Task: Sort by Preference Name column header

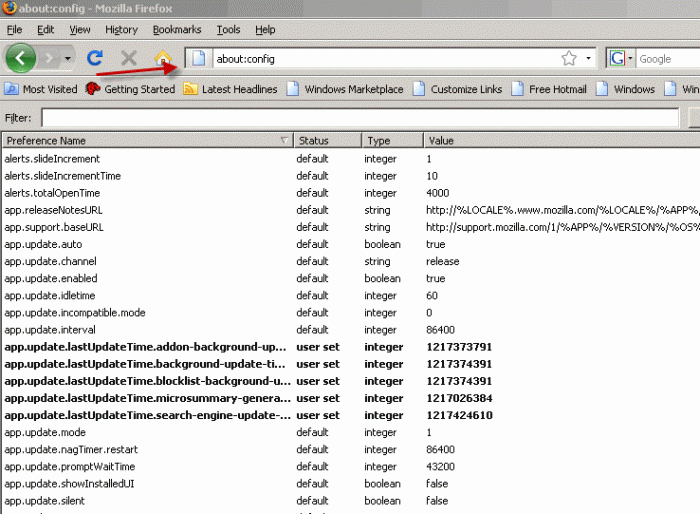Action: point(147,141)
